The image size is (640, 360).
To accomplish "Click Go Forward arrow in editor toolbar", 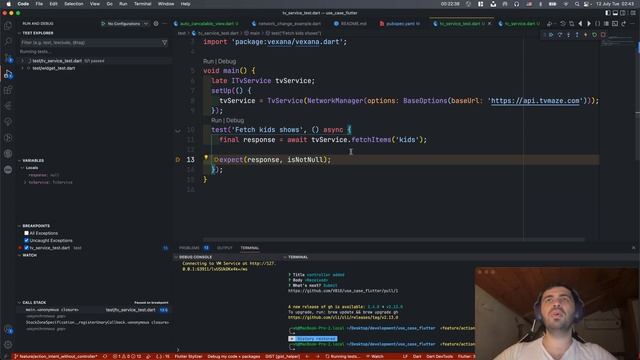I will [589, 24].
